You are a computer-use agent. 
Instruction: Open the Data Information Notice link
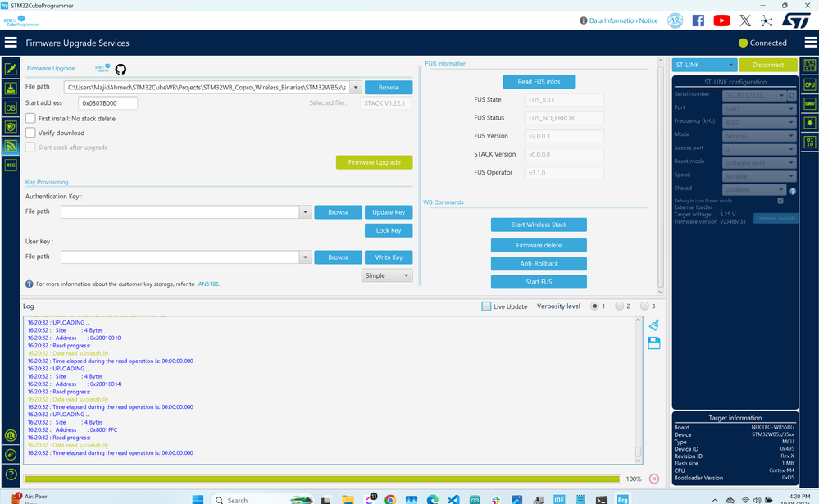623,20
